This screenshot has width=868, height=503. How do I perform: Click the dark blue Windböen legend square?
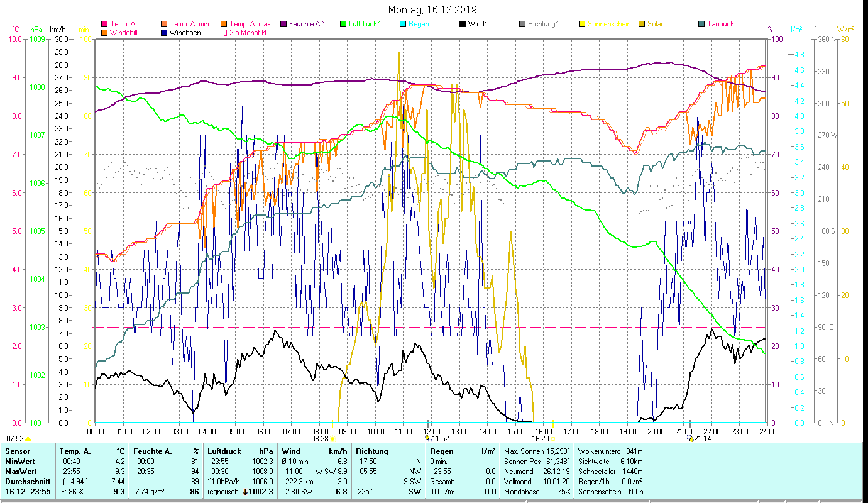(165, 32)
